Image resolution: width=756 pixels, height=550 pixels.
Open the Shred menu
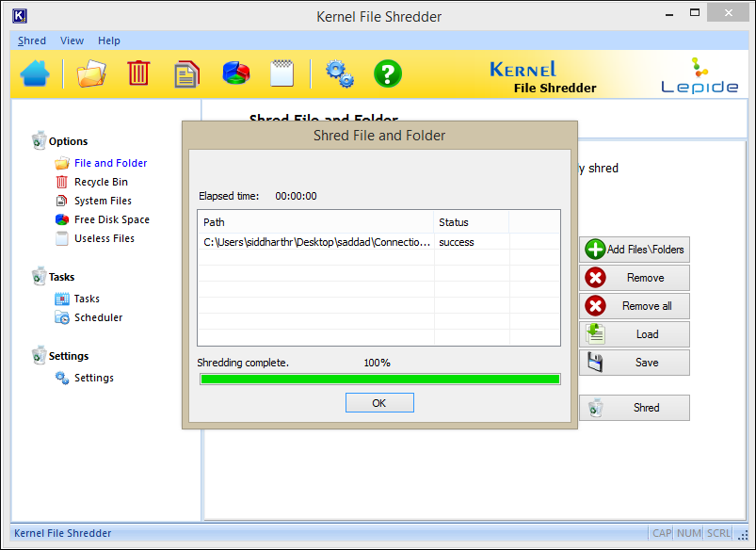pos(32,40)
